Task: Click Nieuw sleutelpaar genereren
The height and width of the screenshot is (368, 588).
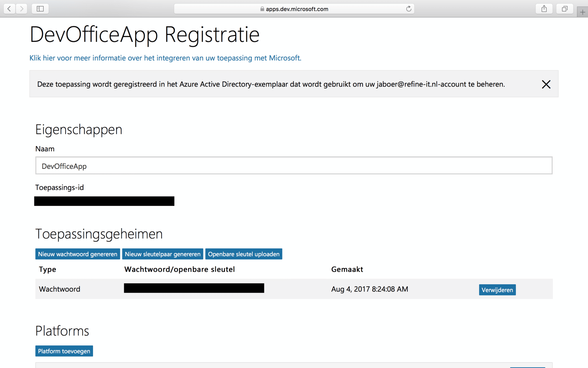Action: coord(163,254)
